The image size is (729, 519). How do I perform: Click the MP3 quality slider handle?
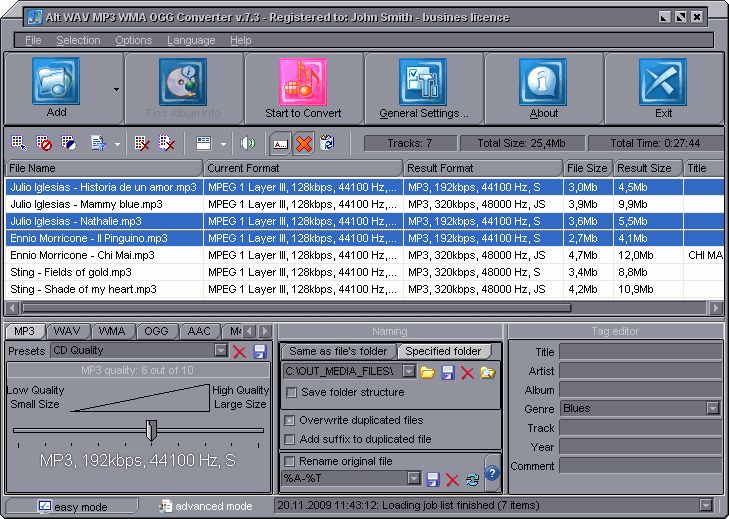151,430
